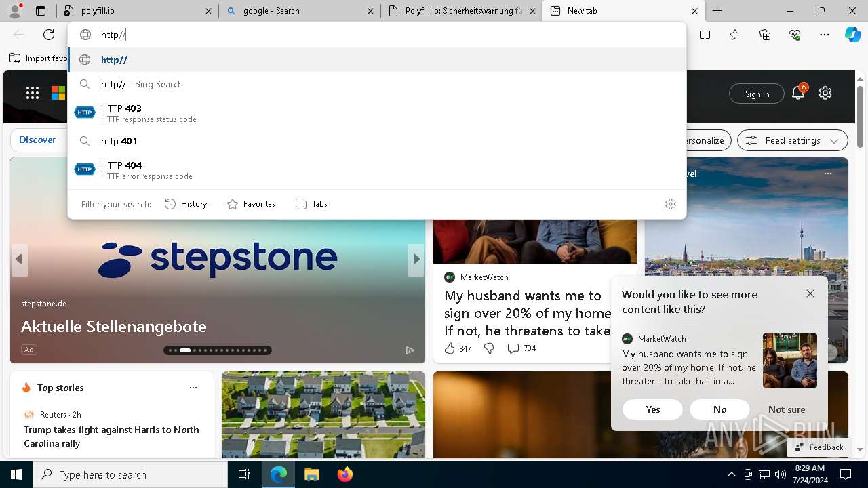Open File Explorer from taskbar
The image size is (868, 488).
click(x=311, y=474)
